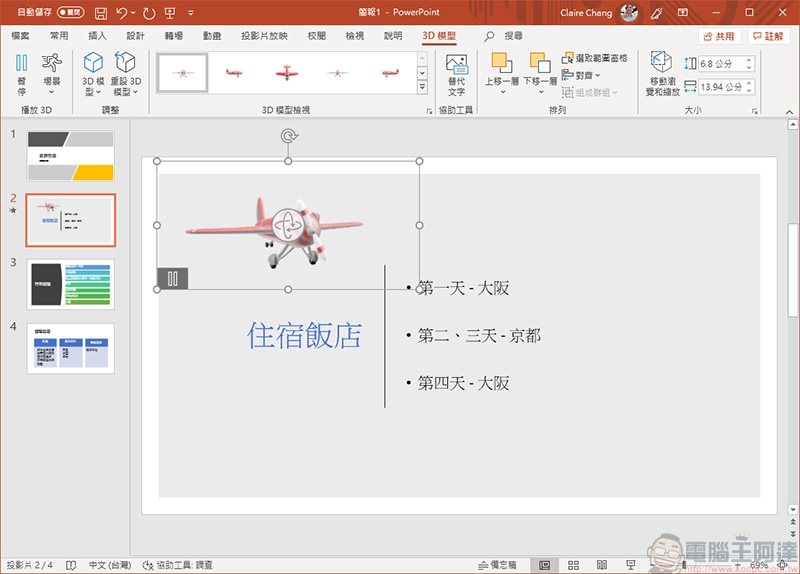This screenshot has width=800, height=574.
Task: Open the 檢視 tab
Action: click(x=355, y=36)
